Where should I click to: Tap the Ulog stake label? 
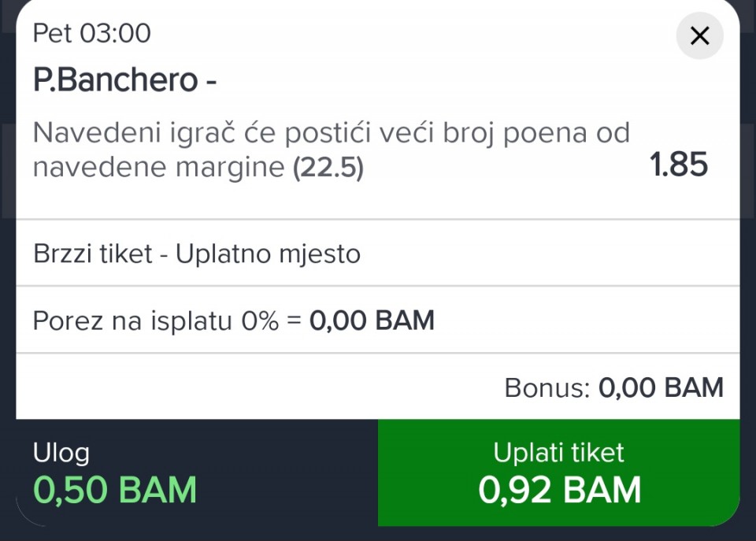tap(61, 453)
